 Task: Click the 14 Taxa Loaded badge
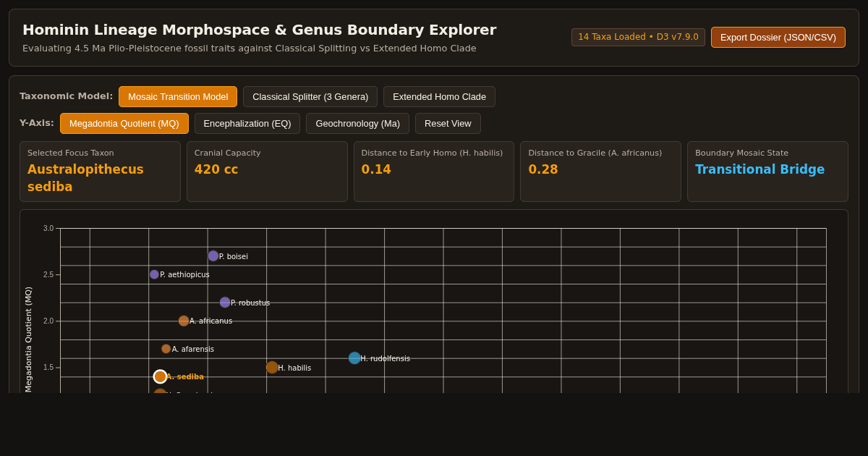coord(638,37)
